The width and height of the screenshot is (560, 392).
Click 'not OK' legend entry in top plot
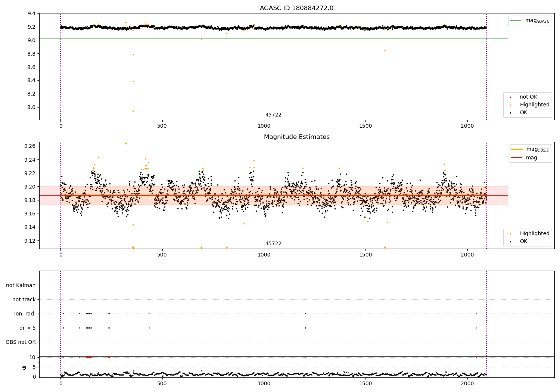(528, 97)
